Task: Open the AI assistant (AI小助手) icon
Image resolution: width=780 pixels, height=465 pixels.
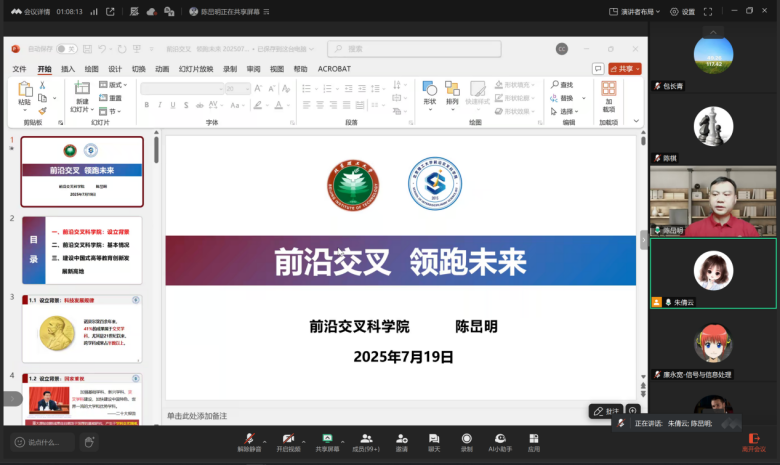Action: (500, 442)
